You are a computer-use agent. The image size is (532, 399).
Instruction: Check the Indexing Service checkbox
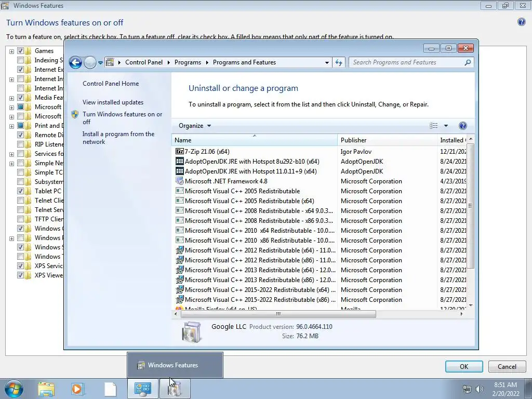(20, 60)
